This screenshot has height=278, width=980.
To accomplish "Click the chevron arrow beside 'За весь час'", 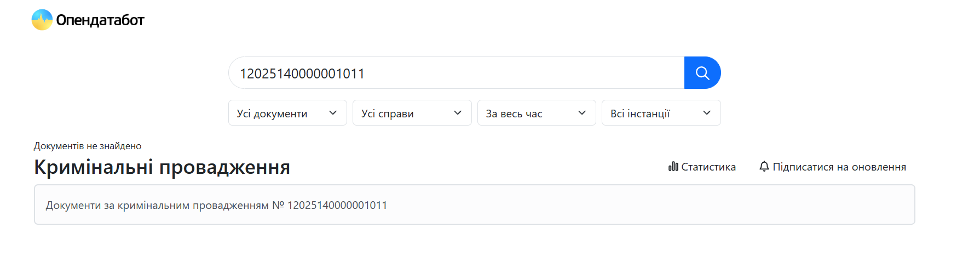I will pos(582,113).
